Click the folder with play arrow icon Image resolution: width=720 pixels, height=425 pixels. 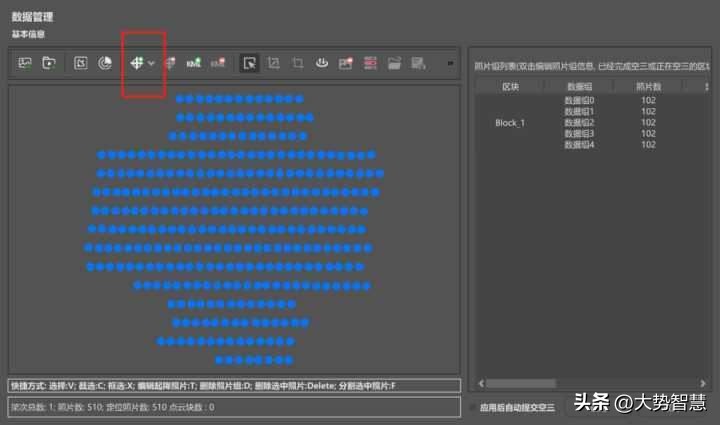tap(49, 63)
